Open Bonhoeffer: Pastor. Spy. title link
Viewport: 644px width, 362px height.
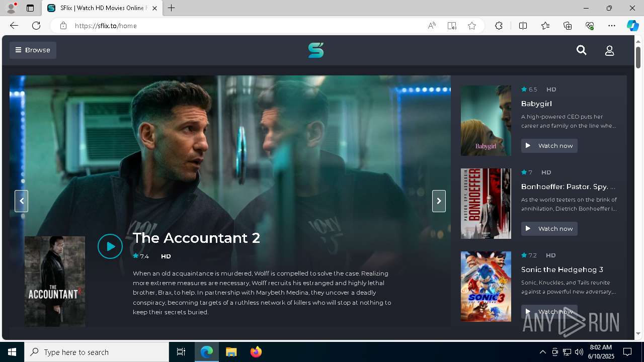(569, 187)
